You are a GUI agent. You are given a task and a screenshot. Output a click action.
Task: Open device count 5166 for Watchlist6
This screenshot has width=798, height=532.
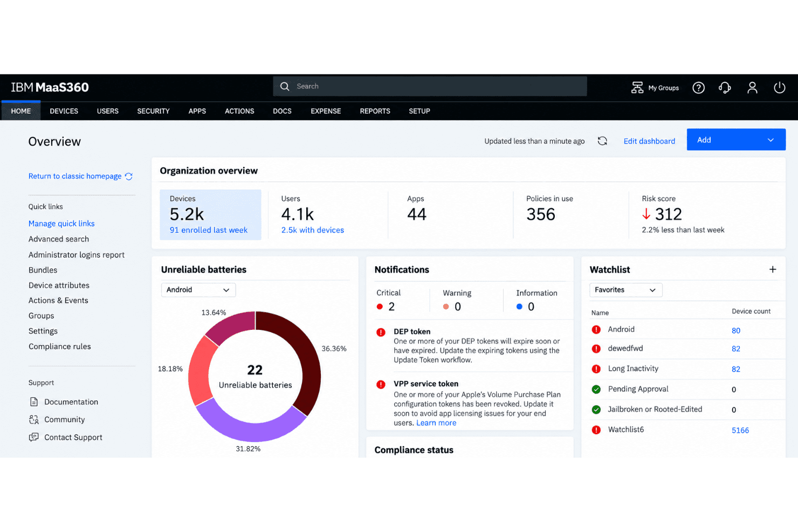[x=740, y=430]
